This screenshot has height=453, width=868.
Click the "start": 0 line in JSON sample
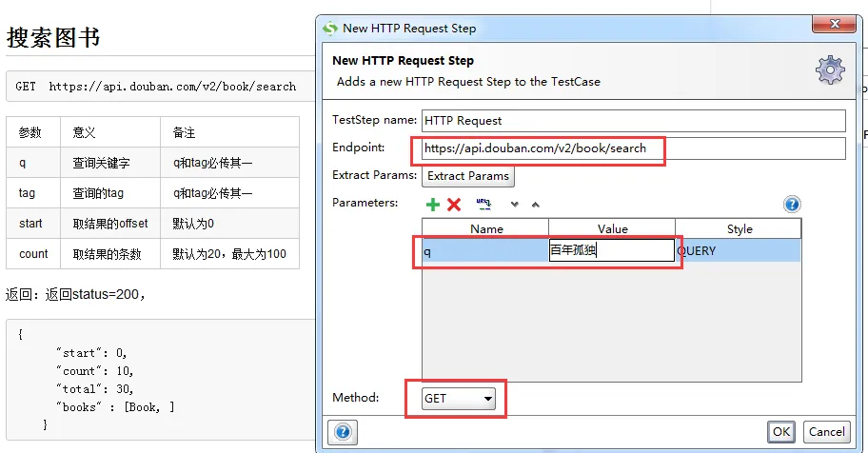91,353
